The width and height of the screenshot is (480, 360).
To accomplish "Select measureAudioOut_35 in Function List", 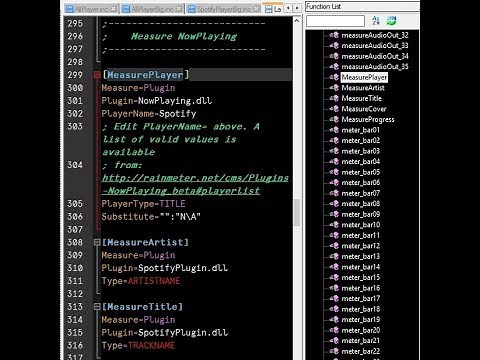I will (x=375, y=67).
